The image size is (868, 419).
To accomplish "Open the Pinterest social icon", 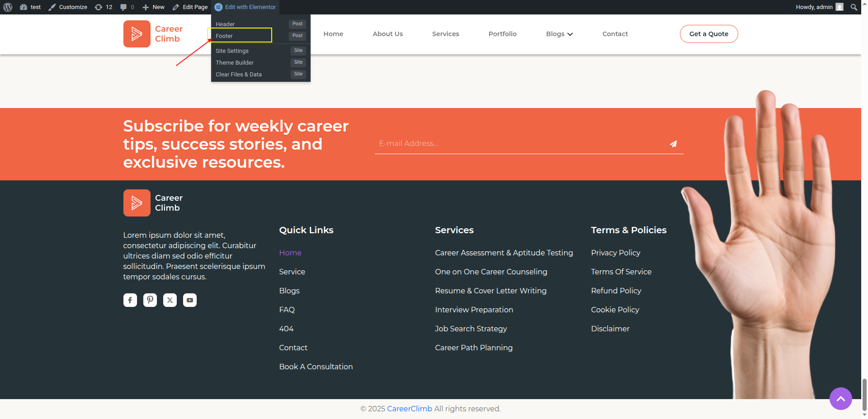I will point(150,300).
